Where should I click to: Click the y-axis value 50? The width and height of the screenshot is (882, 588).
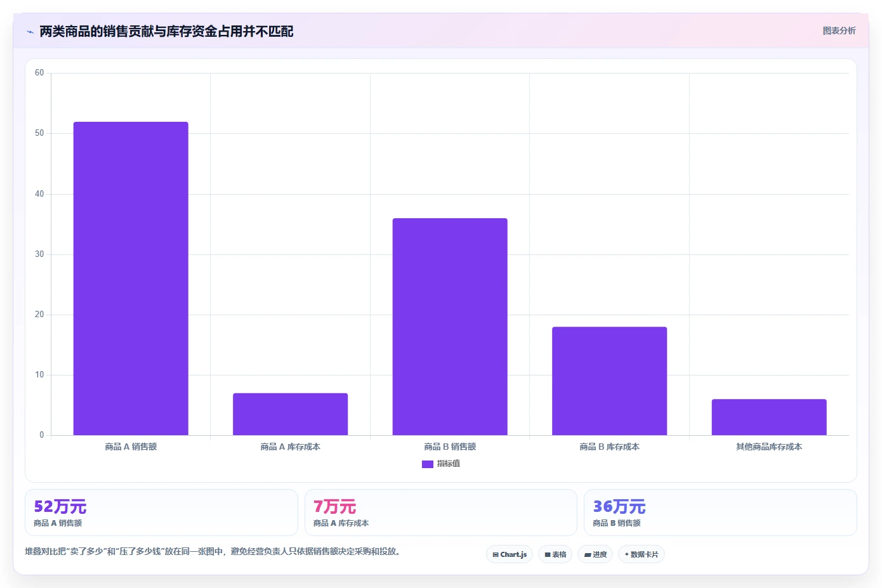pyautogui.click(x=39, y=133)
